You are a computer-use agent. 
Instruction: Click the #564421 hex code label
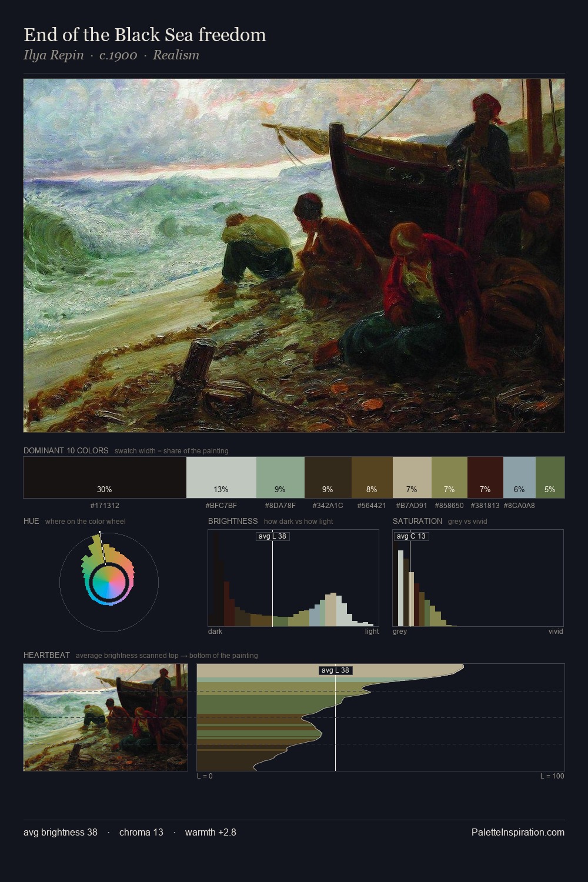pyautogui.click(x=372, y=506)
